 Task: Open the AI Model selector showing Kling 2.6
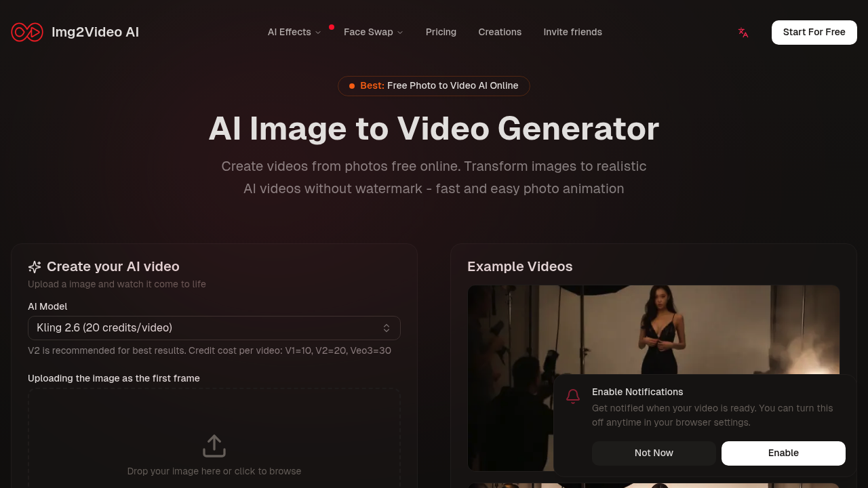(214, 328)
